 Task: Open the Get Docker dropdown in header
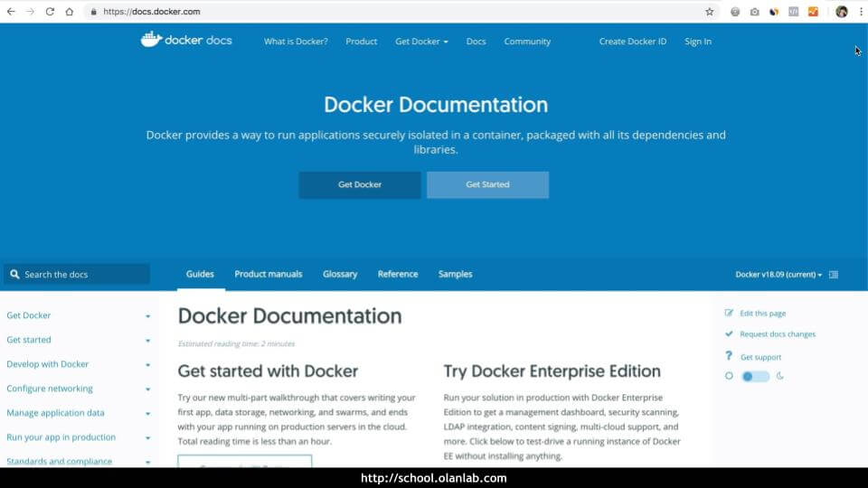click(x=421, y=42)
